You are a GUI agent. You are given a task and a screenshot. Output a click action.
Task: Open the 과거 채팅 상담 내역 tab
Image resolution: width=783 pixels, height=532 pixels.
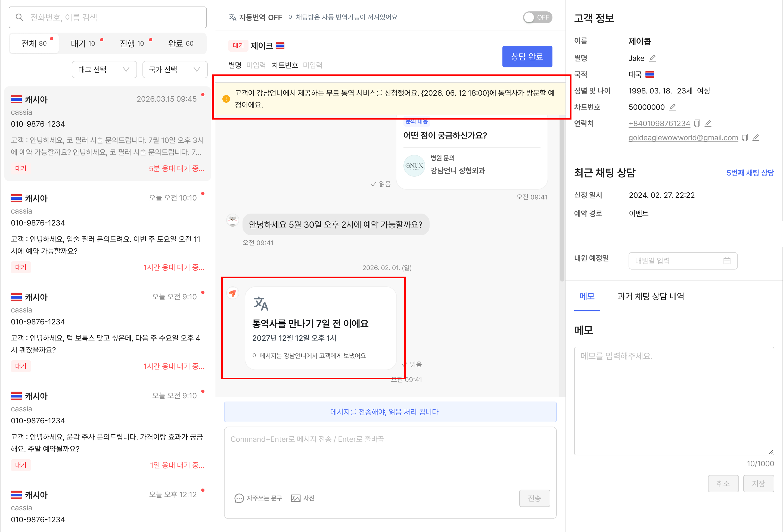[x=651, y=296]
